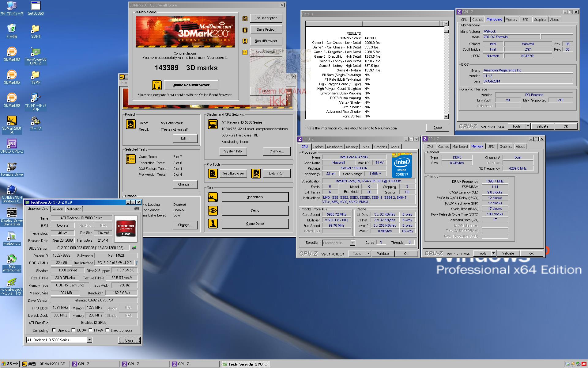Image resolution: width=588 pixels, height=368 pixels.
Task: Click the ATI tray icon in system tray
Action: (x=584, y=364)
